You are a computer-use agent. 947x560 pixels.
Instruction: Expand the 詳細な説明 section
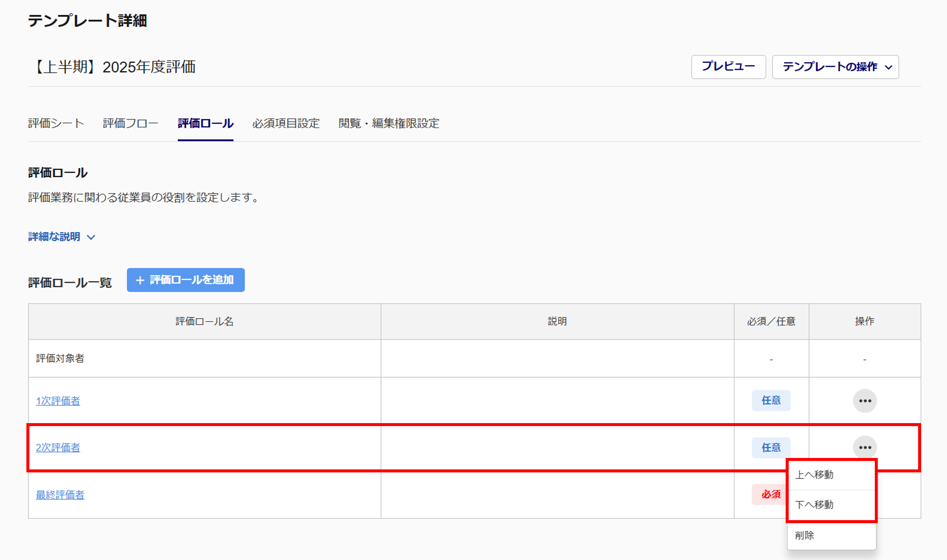61,237
